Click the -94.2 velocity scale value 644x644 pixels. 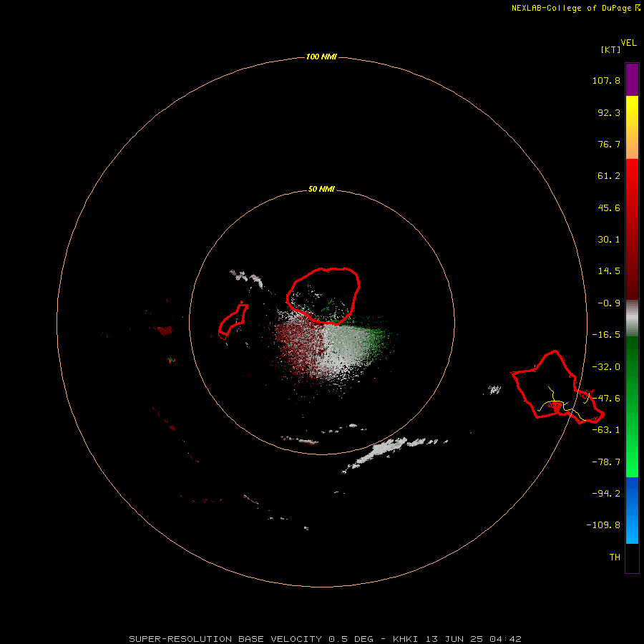tap(606, 493)
